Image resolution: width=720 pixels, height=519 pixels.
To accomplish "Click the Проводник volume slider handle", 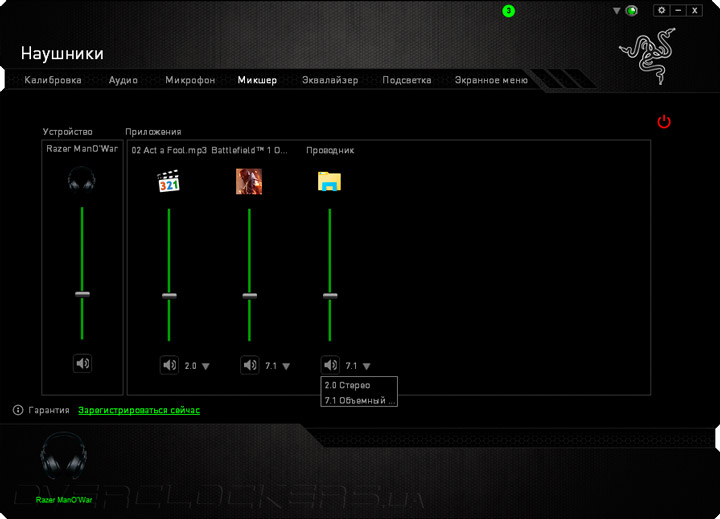I will 330,296.
